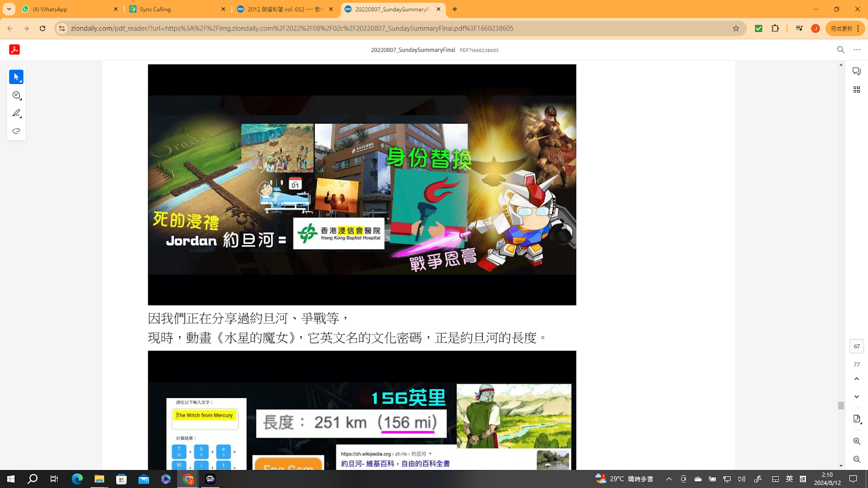
Task: Click the scrollbar down arrow
Action: coord(841,466)
